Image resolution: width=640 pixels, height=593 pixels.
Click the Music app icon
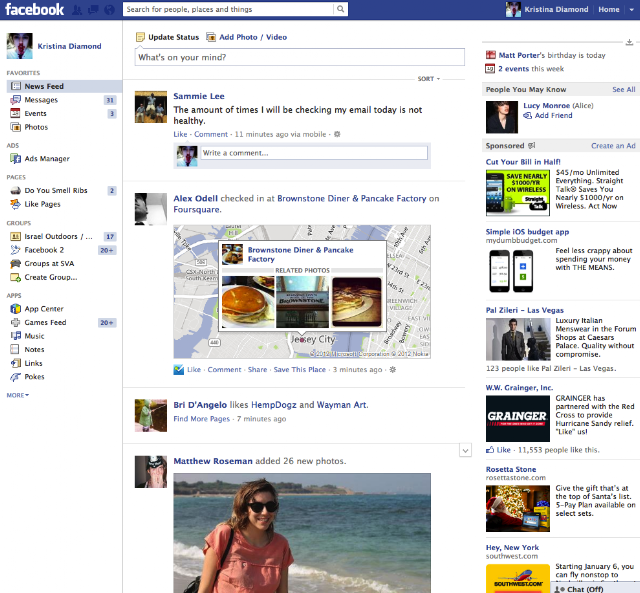[16, 336]
